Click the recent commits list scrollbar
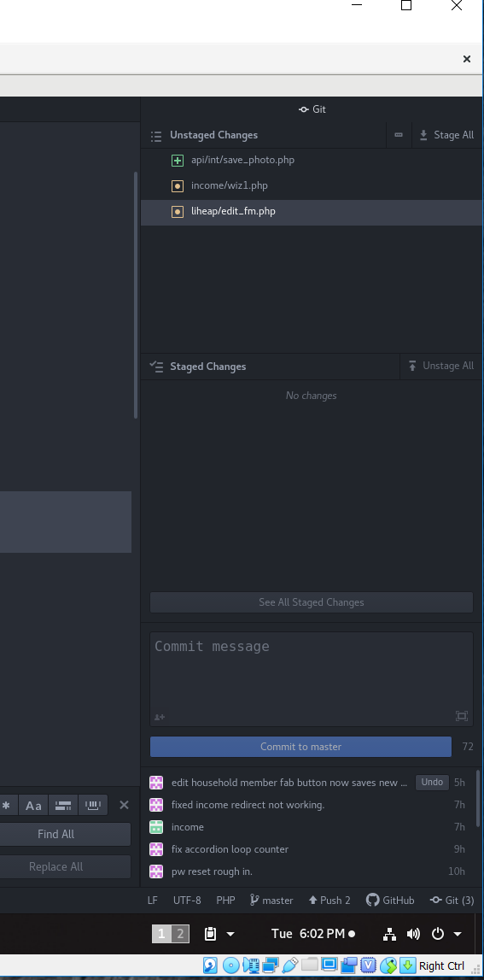The width and height of the screenshot is (484, 980). pyautogui.click(x=479, y=797)
